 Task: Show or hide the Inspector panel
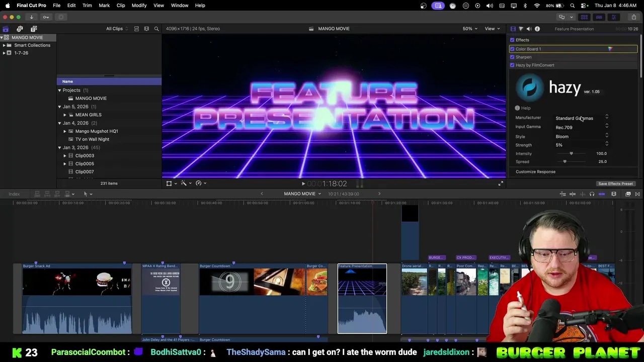(x=613, y=17)
